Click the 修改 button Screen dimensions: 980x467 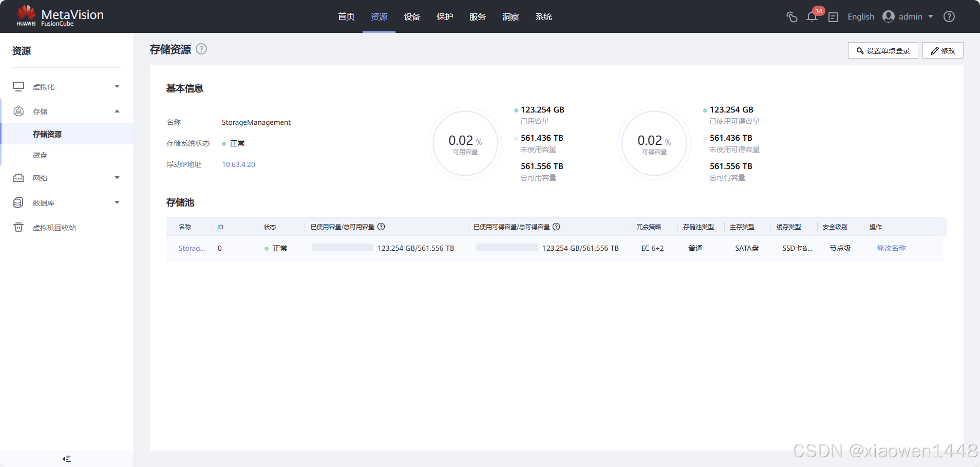pos(943,50)
